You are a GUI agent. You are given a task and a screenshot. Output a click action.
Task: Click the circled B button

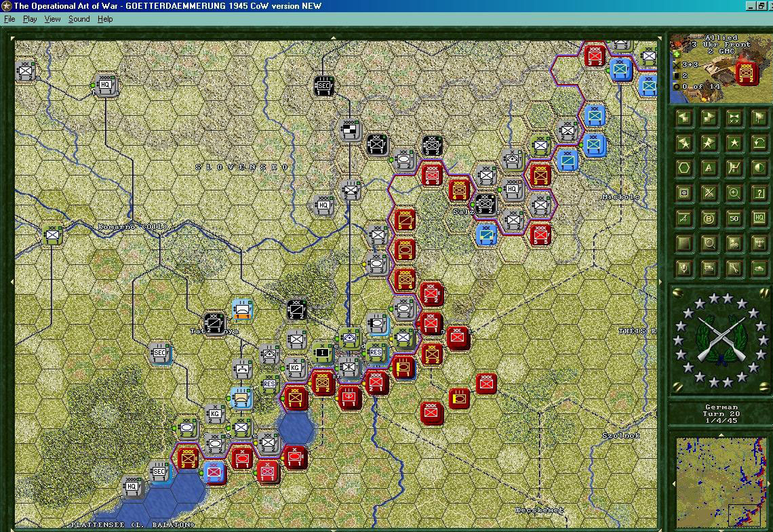709,218
